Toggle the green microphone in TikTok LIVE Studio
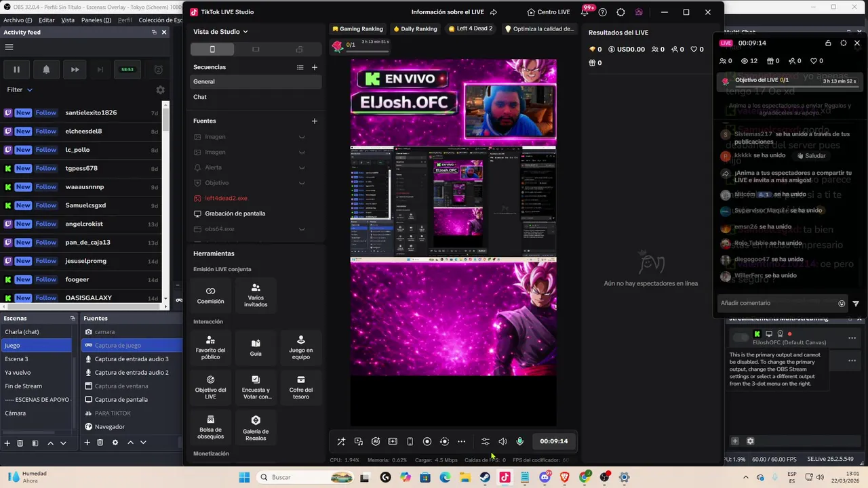 520,441
